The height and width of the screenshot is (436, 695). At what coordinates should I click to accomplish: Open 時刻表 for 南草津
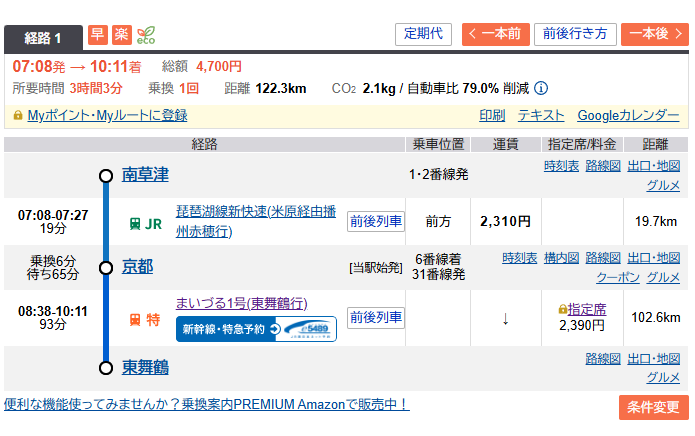[x=561, y=166]
